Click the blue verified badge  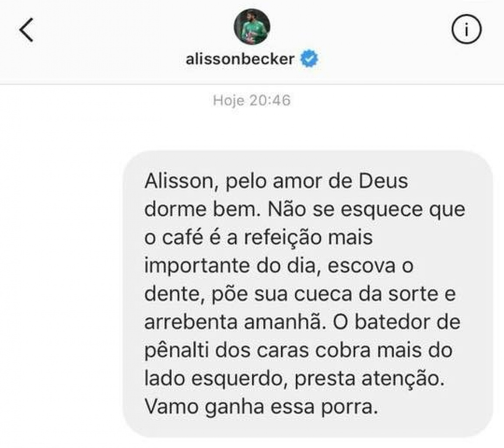click(309, 59)
